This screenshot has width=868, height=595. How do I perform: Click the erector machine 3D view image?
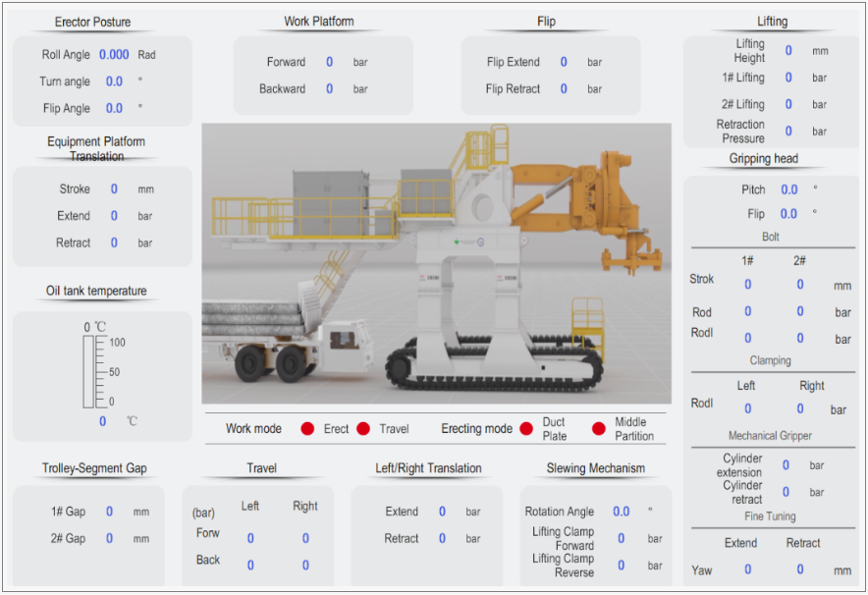pos(436,263)
